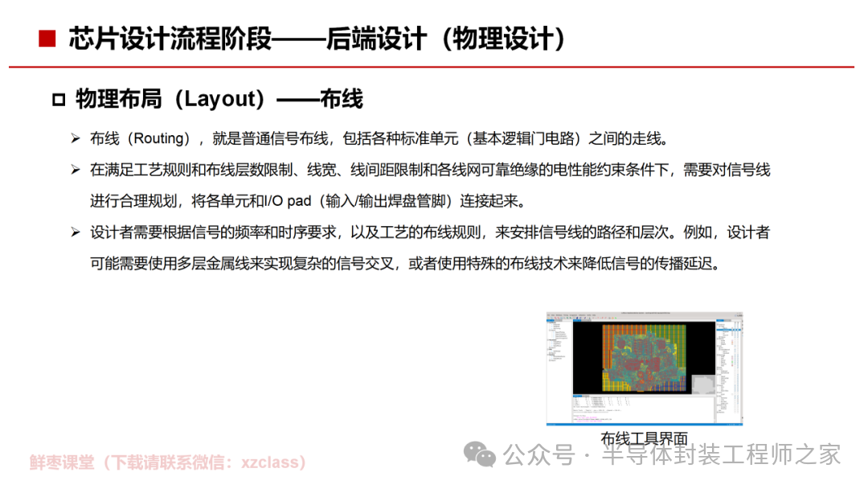Click the WeChat logo icon in the watermark
Image resolution: width=868 pixels, height=489 pixels.
coord(482,454)
